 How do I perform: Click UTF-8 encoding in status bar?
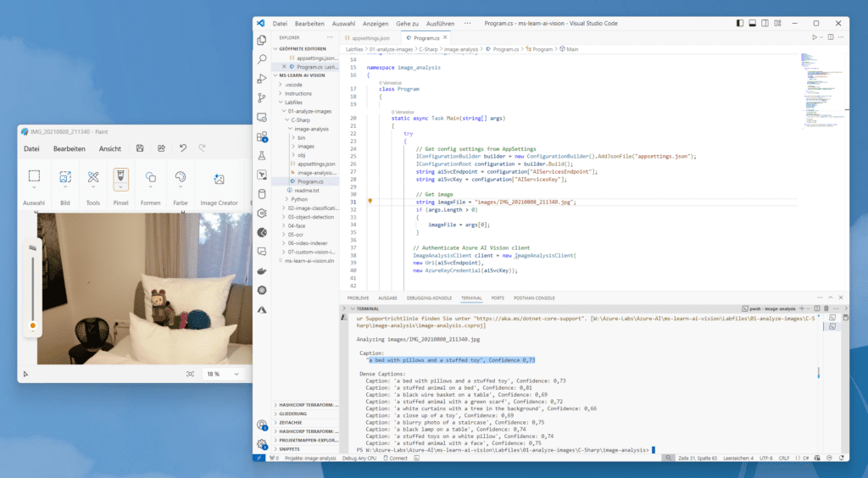[x=766, y=458]
